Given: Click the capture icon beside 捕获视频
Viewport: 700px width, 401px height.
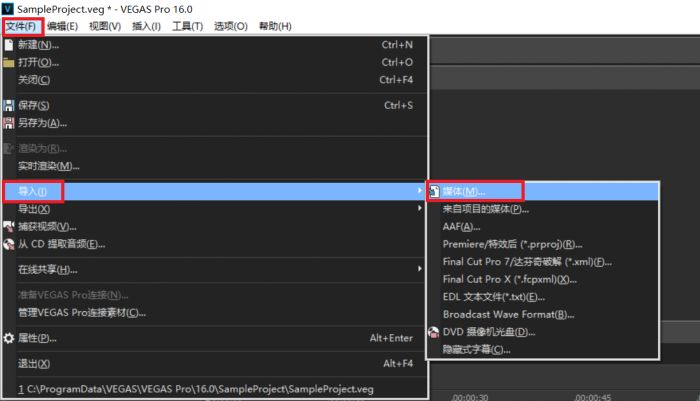Looking at the screenshot, I should coord(8,226).
